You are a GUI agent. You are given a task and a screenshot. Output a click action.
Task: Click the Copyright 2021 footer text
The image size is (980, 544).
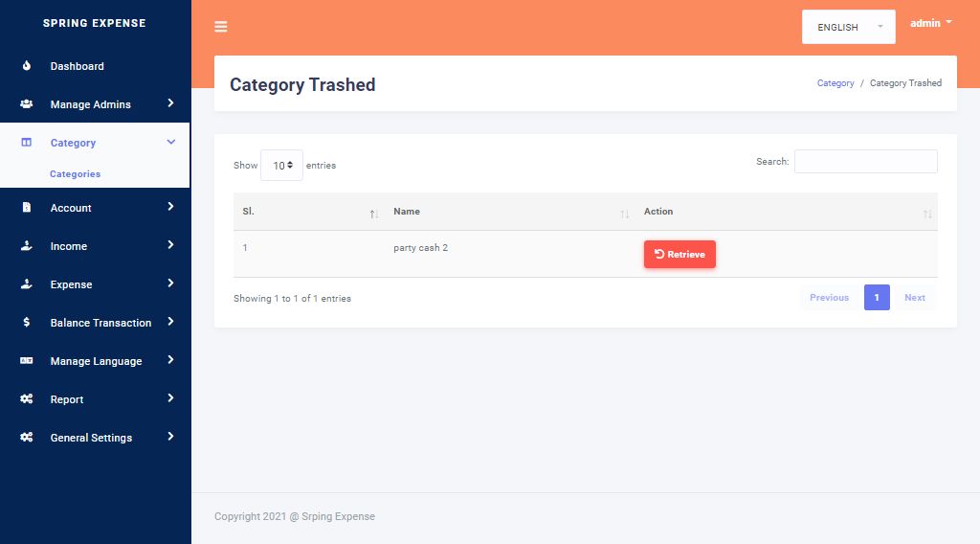[295, 516]
